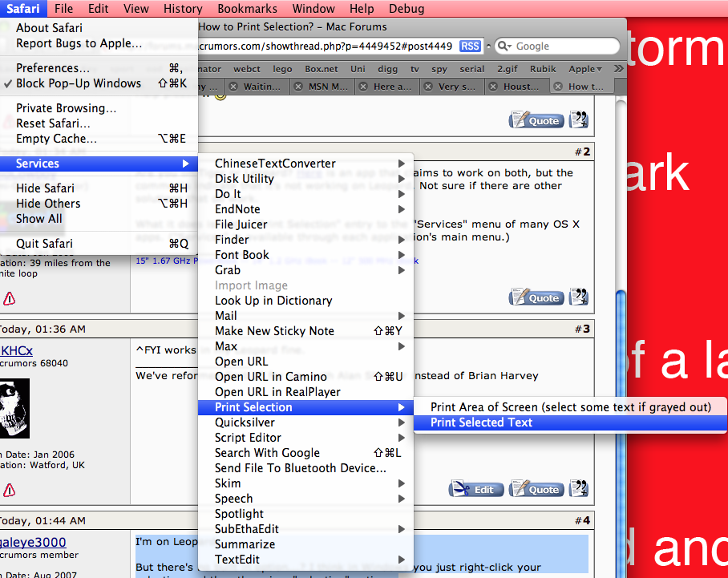
Task: Click Quote button at top post
Action: [536, 120]
